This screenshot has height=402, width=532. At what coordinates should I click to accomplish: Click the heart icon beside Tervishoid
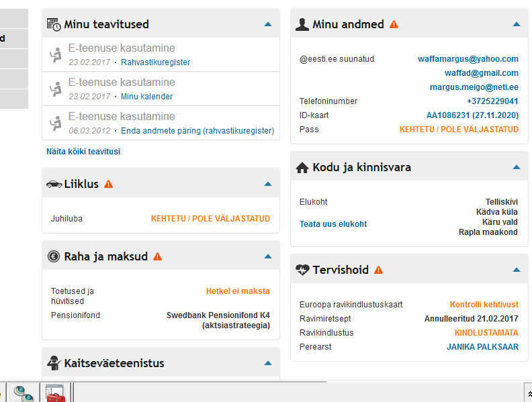pos(302,270)
